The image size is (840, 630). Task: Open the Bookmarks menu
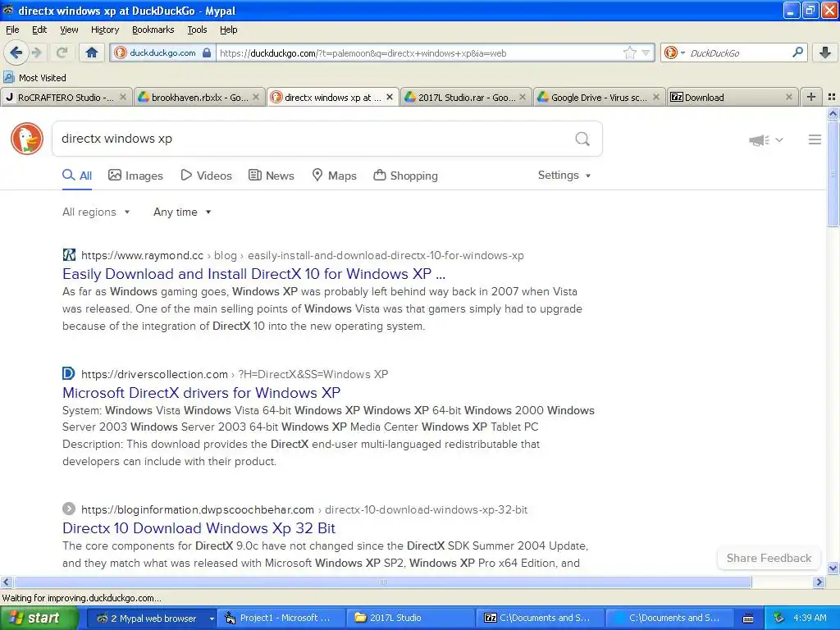coord(153,30)
